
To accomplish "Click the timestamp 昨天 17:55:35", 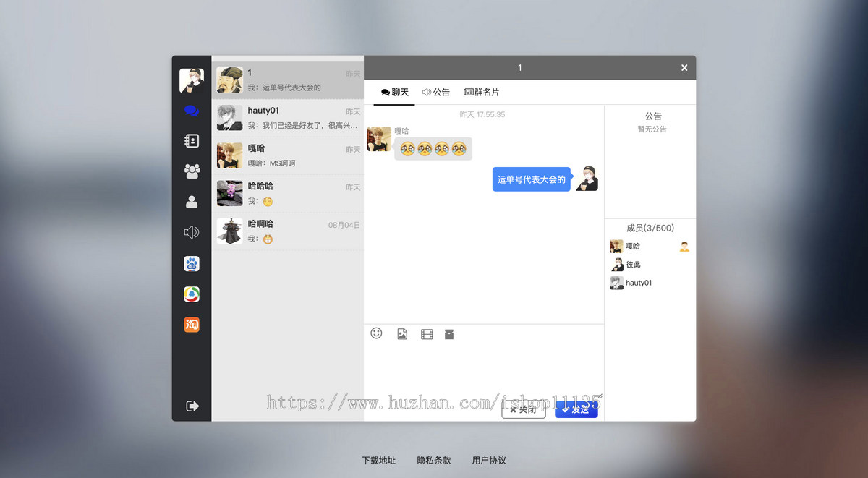I will tap(482, 114).
